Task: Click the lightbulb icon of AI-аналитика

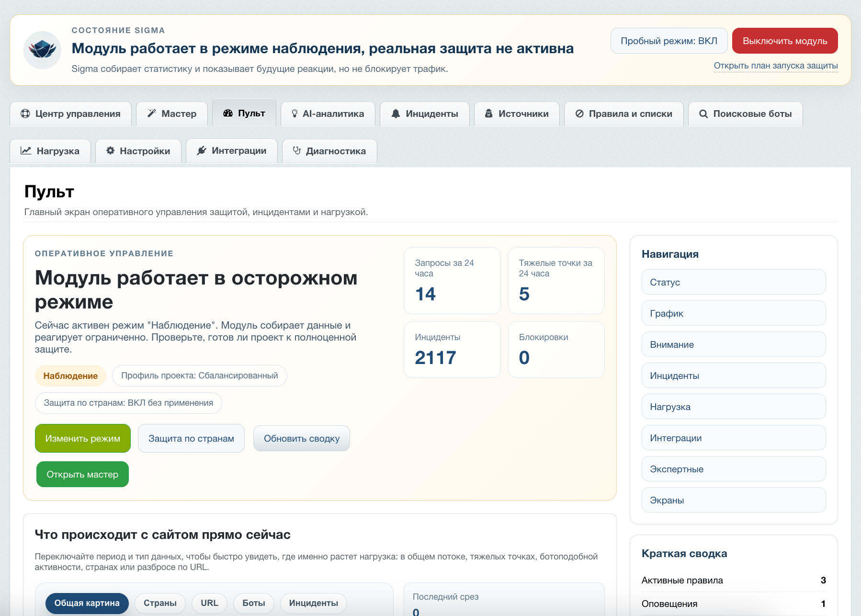Action: 295,114
